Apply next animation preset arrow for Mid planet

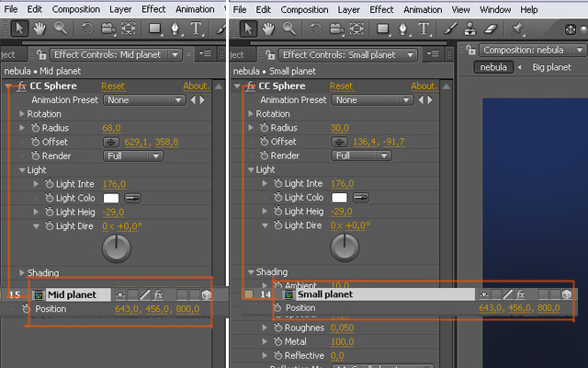202,100
